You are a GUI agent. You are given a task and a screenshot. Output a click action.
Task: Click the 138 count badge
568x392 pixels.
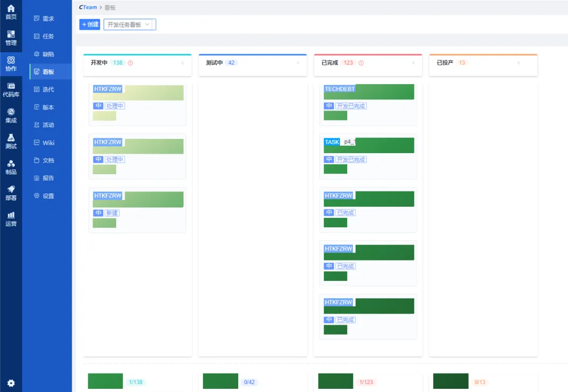tap(118, 63)
